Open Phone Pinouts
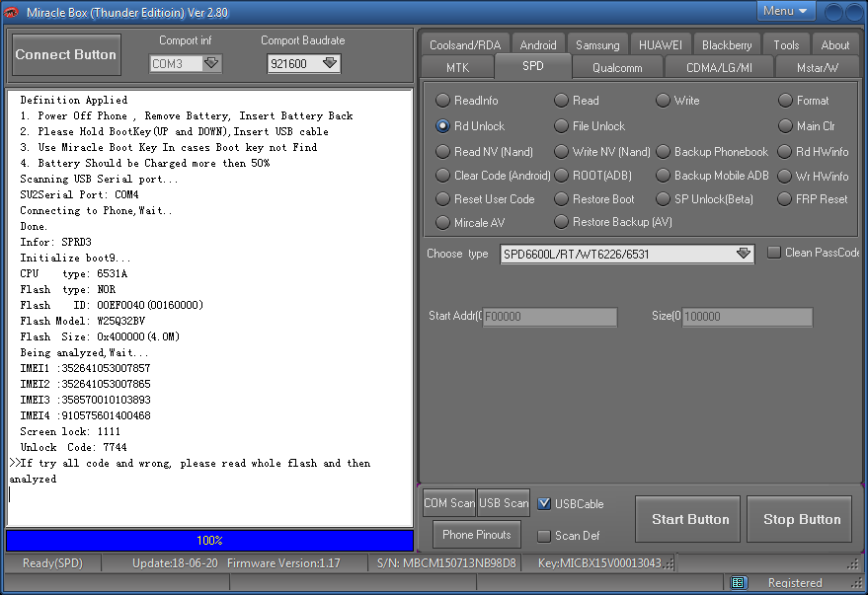The image size is (868, 595). pyautogui.click(x=477, y=535)
